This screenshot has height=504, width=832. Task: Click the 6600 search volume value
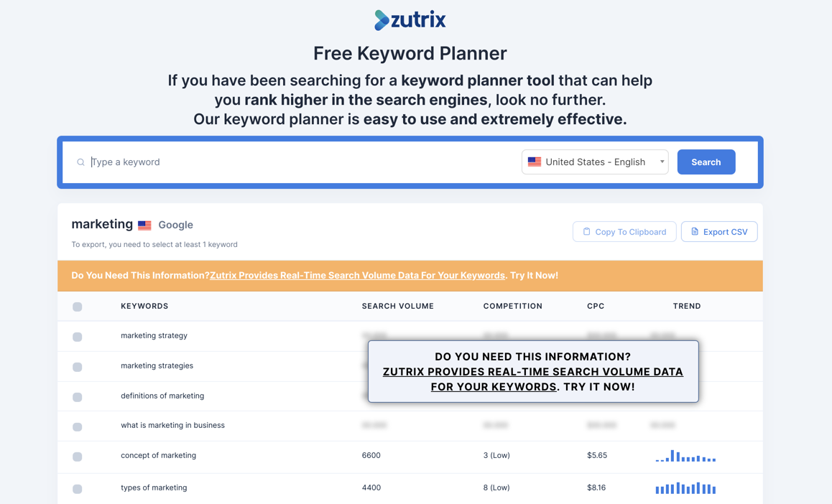coord(371,455)
